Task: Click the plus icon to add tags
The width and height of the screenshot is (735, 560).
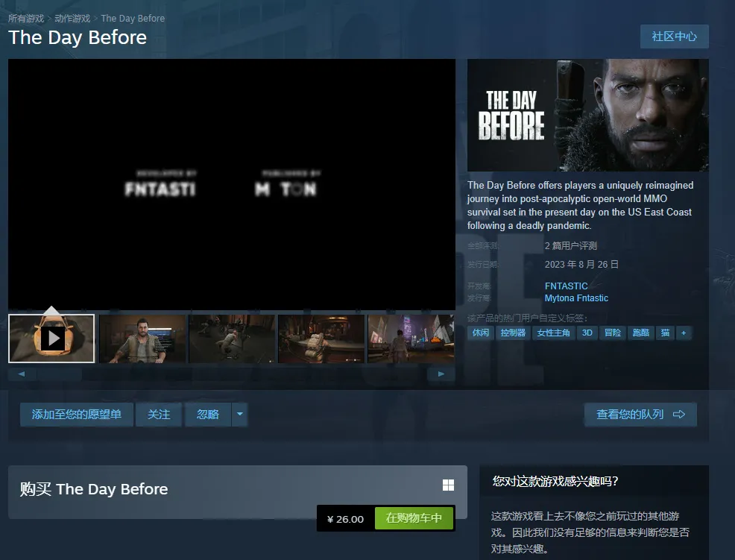Action: [684, 333]
